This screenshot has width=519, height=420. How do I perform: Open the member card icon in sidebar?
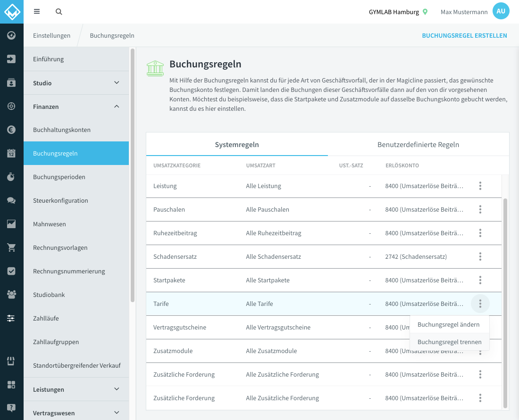click(11, 82)
